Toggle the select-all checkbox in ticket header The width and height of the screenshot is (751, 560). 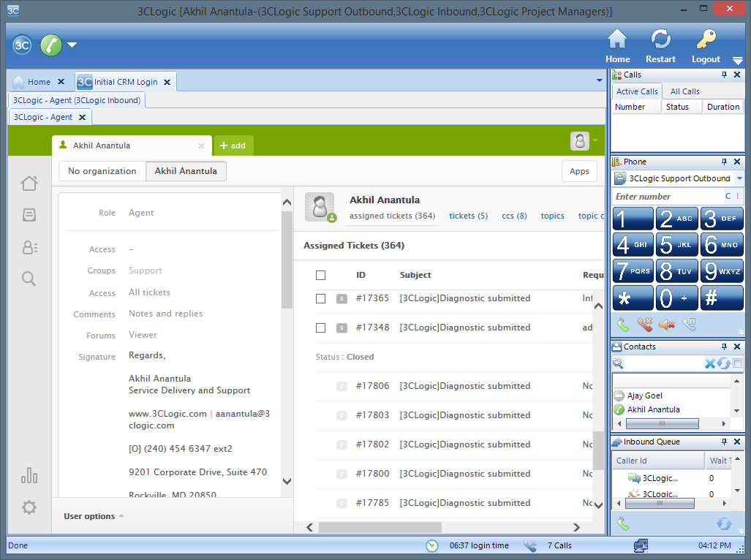[320, 275]
